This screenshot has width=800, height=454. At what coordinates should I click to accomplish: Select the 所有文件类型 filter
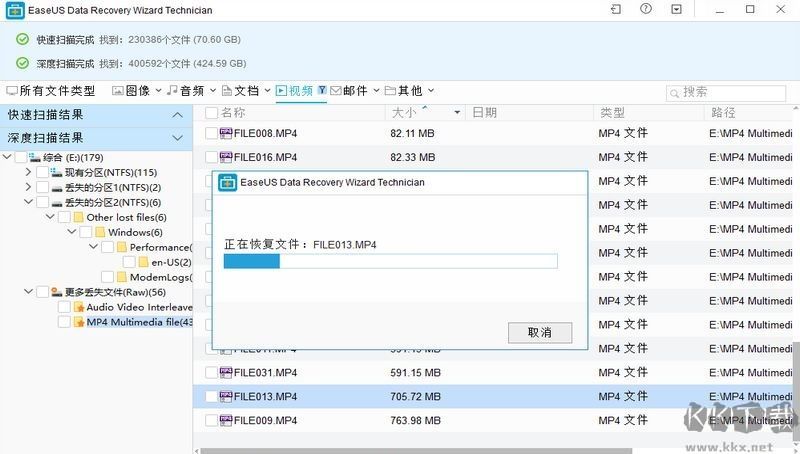pyautogui.click(x=51, y=91)
